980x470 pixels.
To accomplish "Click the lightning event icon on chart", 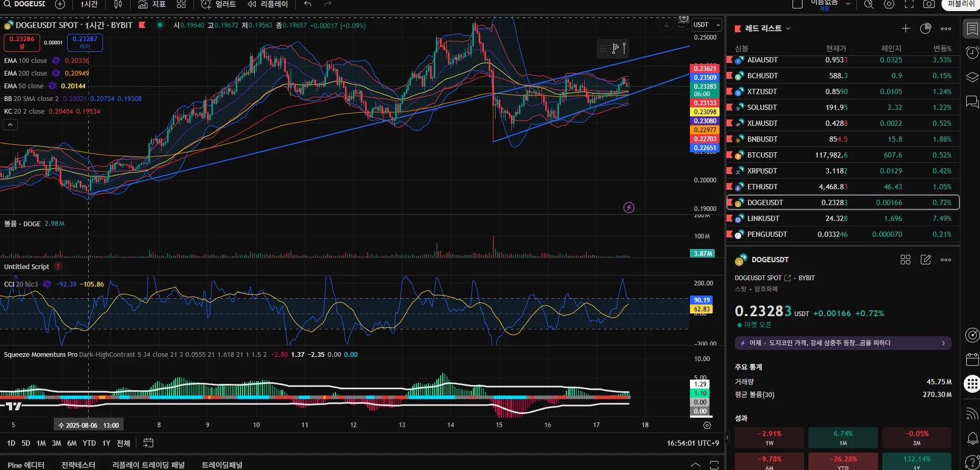I will pyautogui.click(x=629, y=208).
